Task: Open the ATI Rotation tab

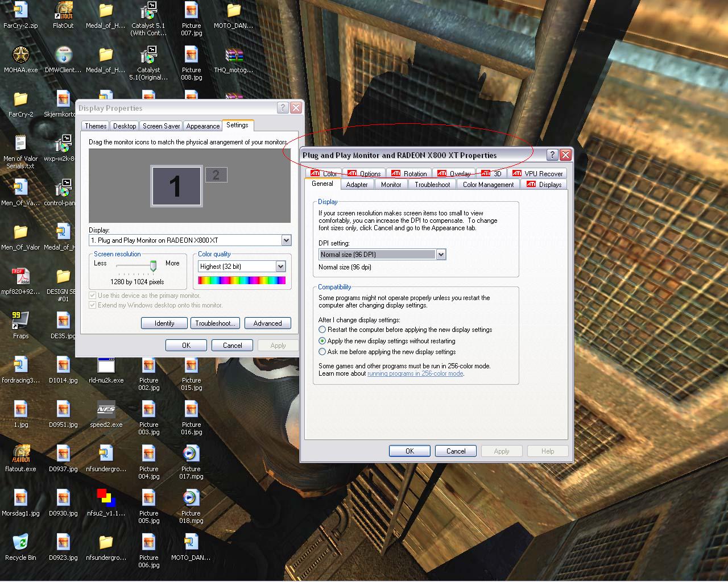Action: click(409, 174)
